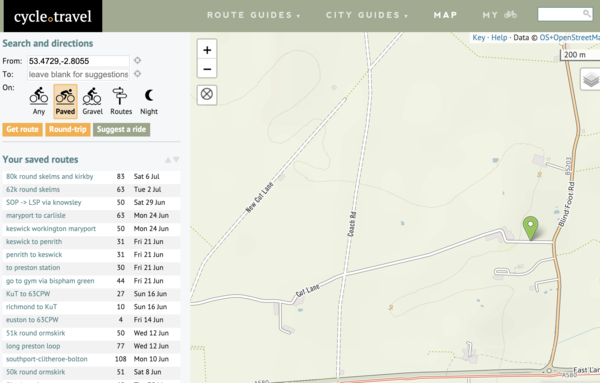Select the Any surface routing option
Viewport: 600px width, 383px height.
[x=39, y=101]
